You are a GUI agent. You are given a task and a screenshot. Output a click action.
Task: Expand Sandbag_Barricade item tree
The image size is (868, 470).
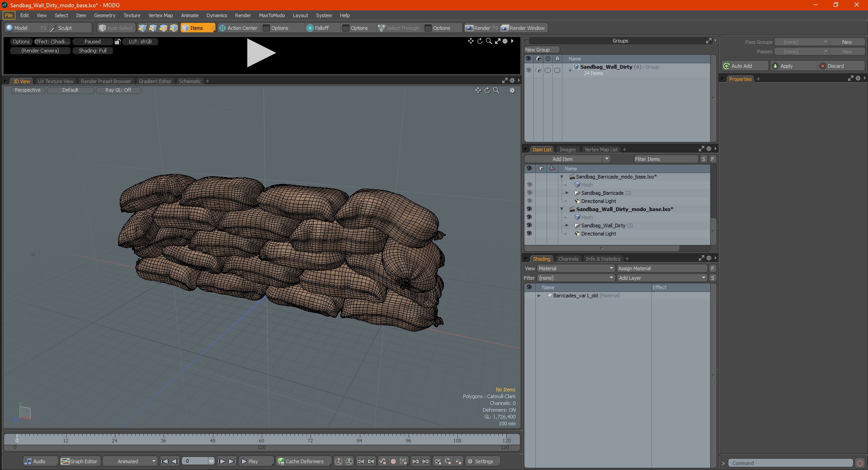(x=567, y=193)
